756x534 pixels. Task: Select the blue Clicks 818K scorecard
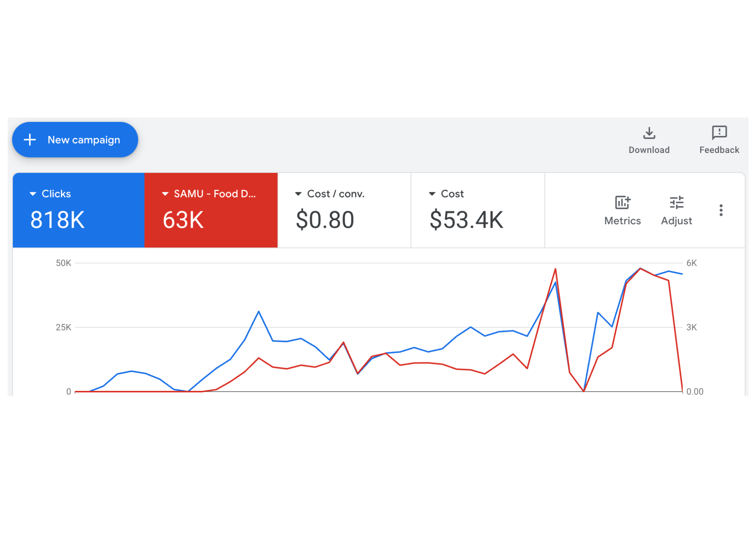coord(79,210)
